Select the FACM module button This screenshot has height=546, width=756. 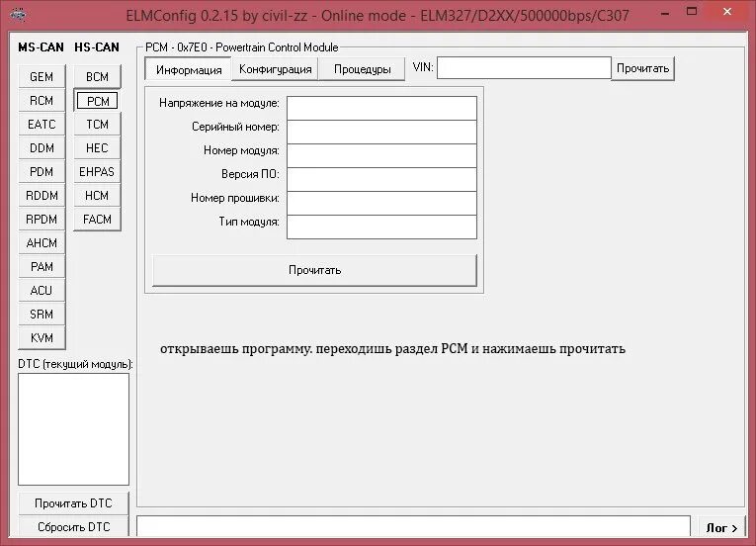[x=97, y=219]
